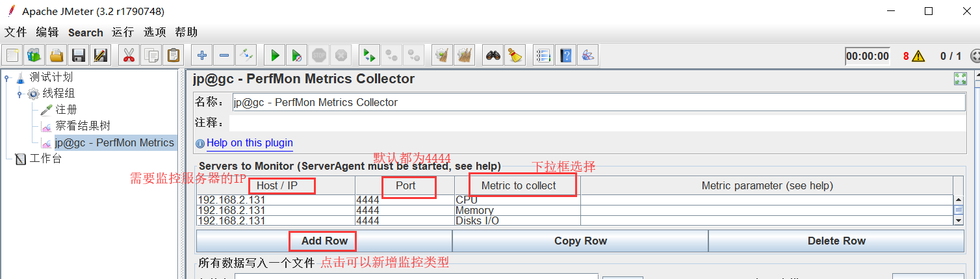Click the Metric to collect column header

click(x=518, y=185)
